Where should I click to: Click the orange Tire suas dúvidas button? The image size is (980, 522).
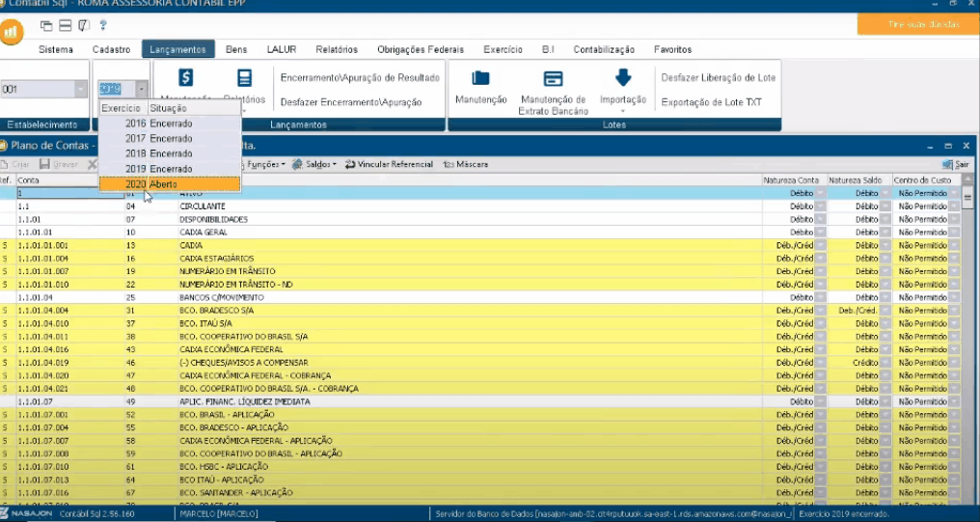click(918, 24)
